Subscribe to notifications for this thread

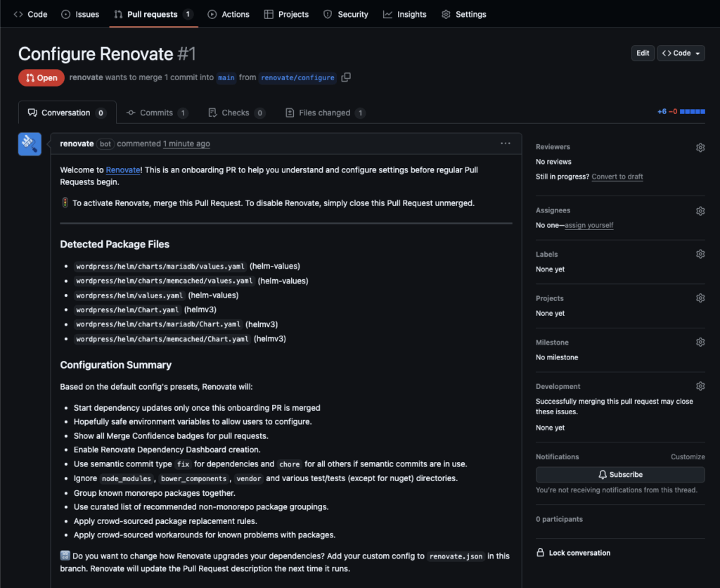click(620, 475)
